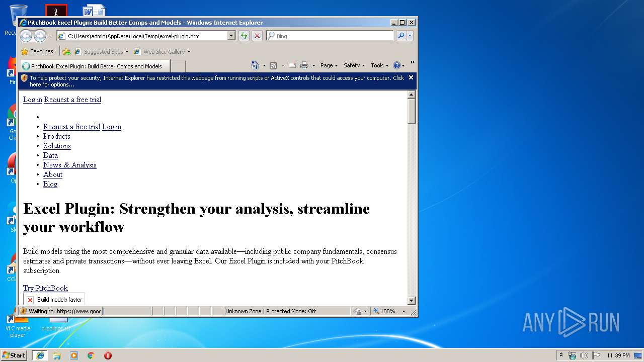Image resolution: width=644 pixels, height=362 pixels.
Task: Open the Help question mark icon
Action: click(396, 65)
